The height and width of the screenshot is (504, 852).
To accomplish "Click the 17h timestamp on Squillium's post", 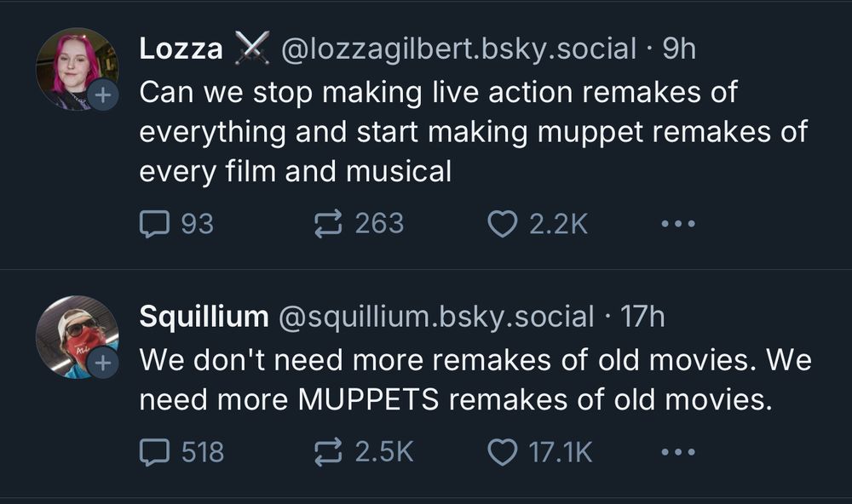I will click(x=642, y=317).
